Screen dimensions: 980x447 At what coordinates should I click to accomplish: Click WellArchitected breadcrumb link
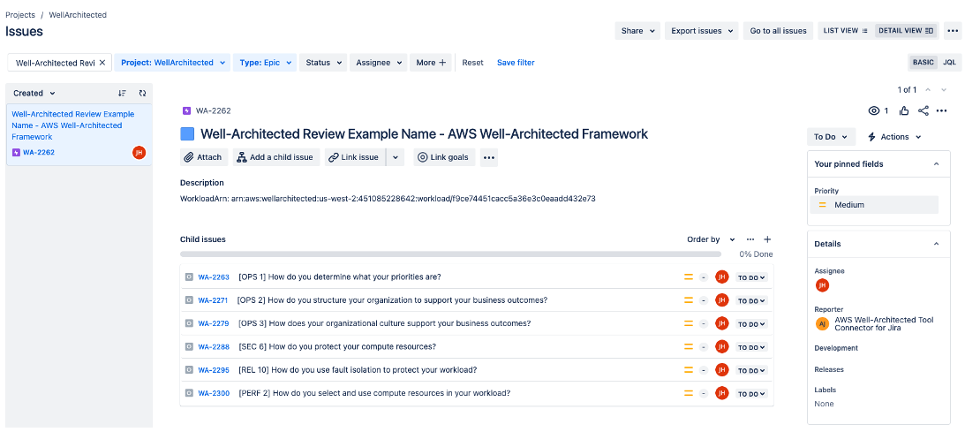coord(78,14)
